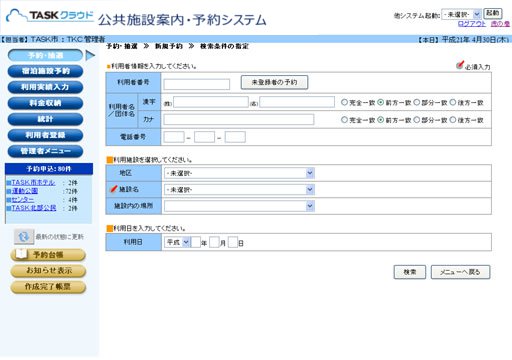The height and width of the screenshot is (360, 512).
Task: Select 前方一致 for the カナ name row
Action: click(381, 120)
